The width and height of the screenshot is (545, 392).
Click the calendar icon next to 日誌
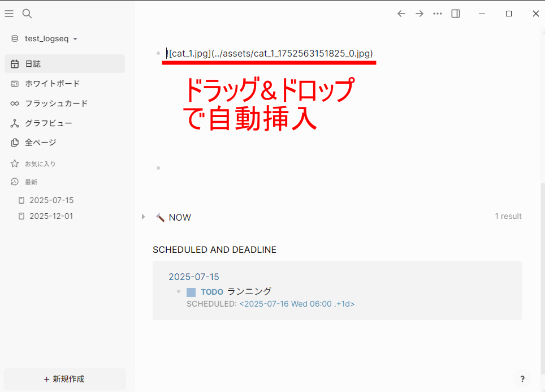tap(15, 64)
